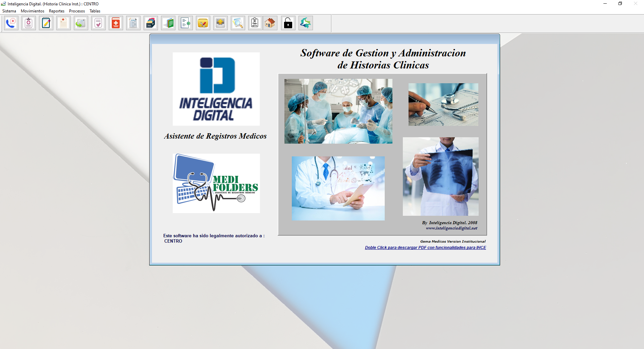644x349 pixels.
Task: Select the yellow folder with tools icon
Action: 203,23
